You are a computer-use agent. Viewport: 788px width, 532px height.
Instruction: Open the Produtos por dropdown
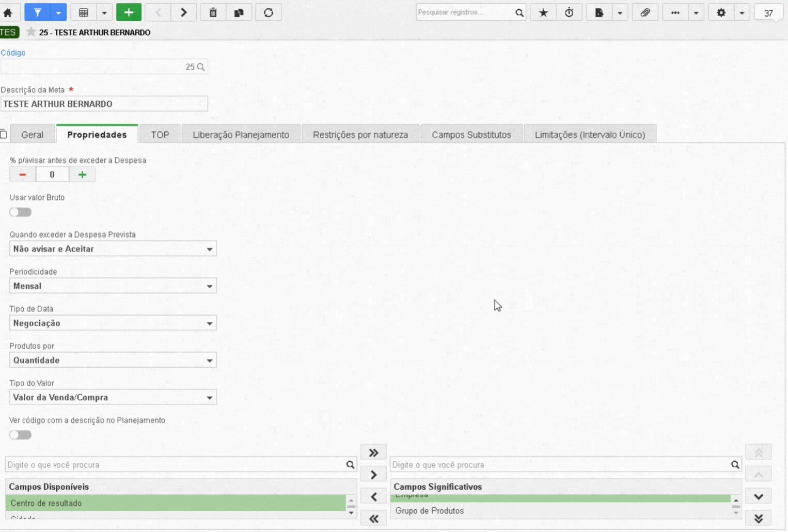[x=113, y=361]
